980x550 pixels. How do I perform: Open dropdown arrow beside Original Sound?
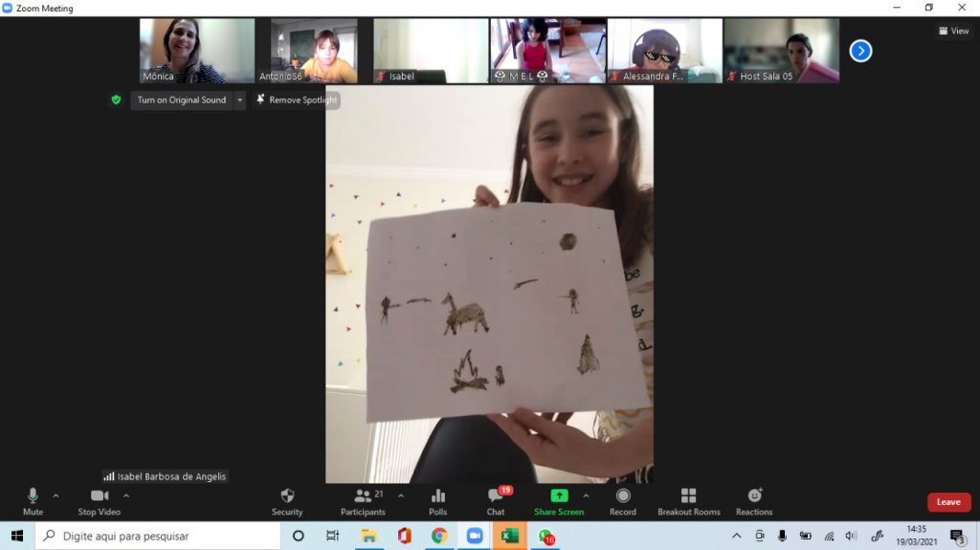[x=239, y=100]
